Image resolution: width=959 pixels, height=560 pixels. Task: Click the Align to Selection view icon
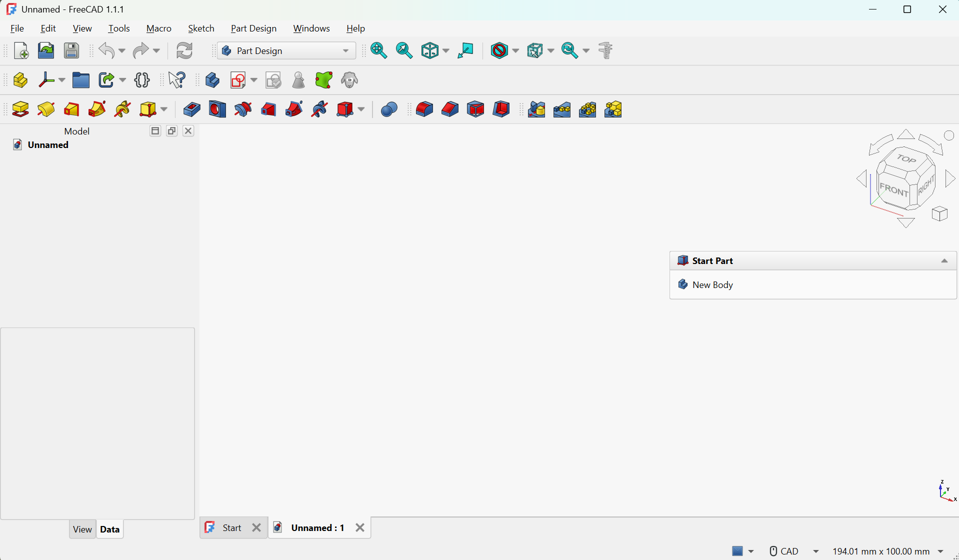click(465, 50)
